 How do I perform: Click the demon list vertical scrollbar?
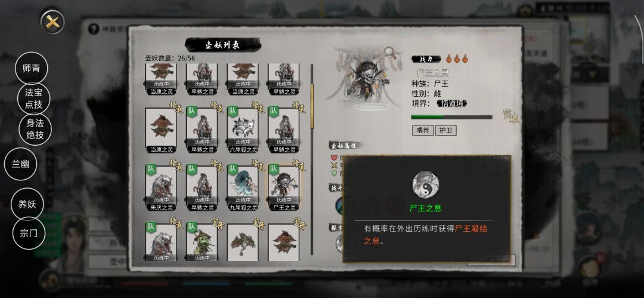coord(312,159)
